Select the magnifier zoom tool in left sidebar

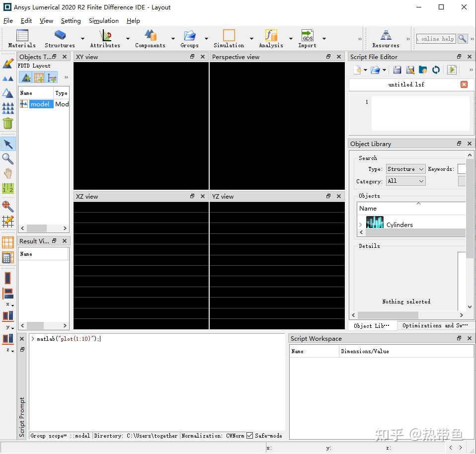click(x=7, y=159)
